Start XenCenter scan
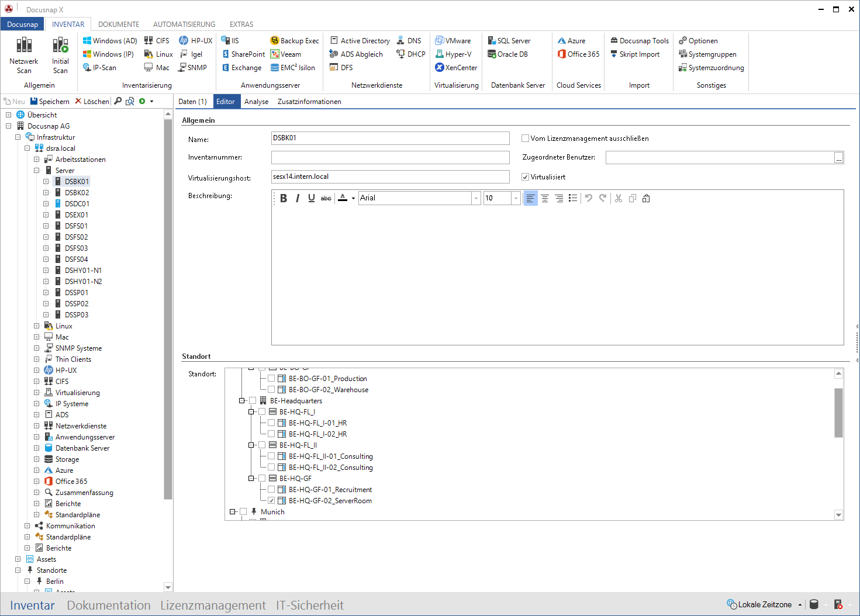The height and width of the screenshot is (616, 860). pos(456,68)
